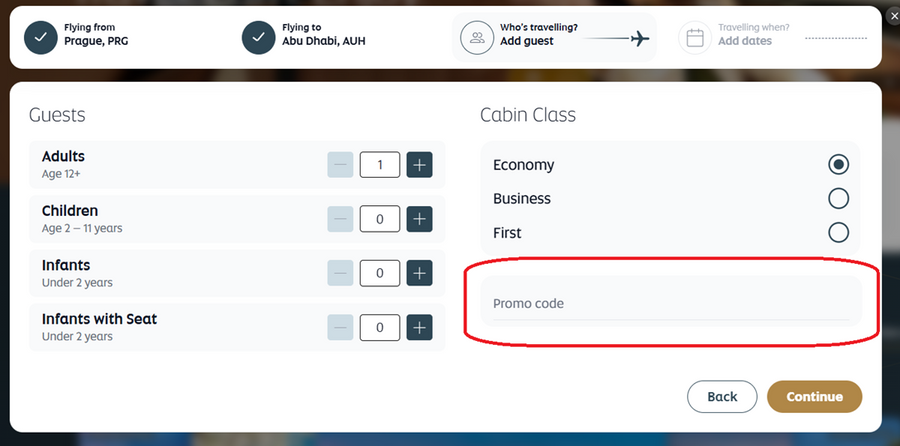Choose the Business cabin class
The image size is (900, 446).
pos(838,198)
